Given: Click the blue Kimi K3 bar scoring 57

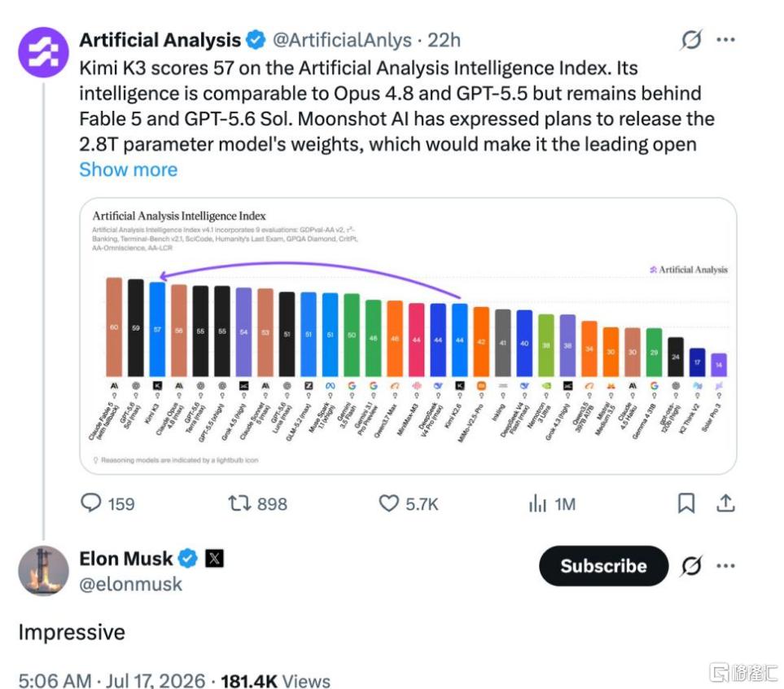Looking at the screenshot, I should tap(157, 329).
